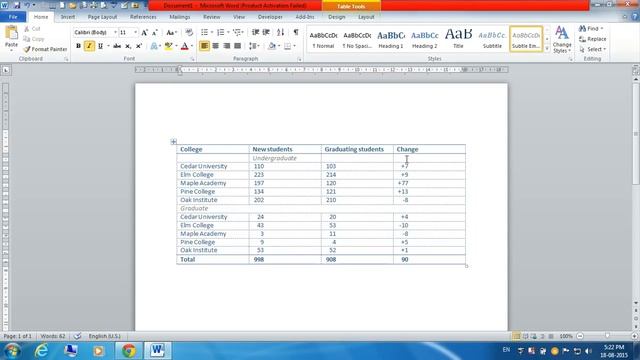The width and height of the screenshot is (640, 360).
Task: Click Line Spacing icon
Action: coord(253,46)
